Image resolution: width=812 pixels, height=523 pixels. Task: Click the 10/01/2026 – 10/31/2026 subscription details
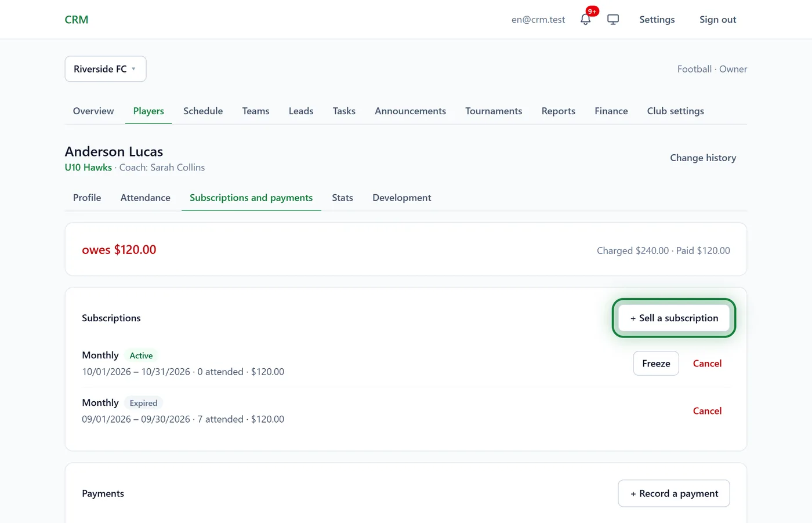183,372
